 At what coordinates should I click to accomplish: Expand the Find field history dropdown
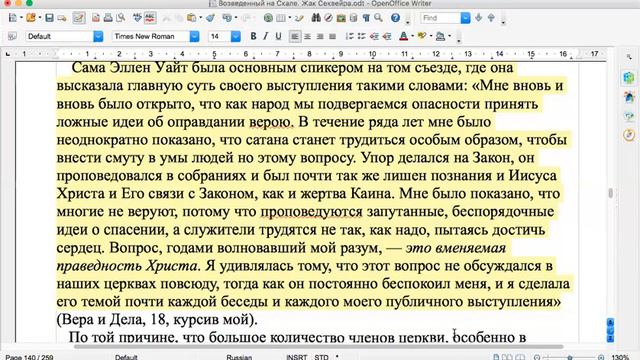[x=465, y=18]
